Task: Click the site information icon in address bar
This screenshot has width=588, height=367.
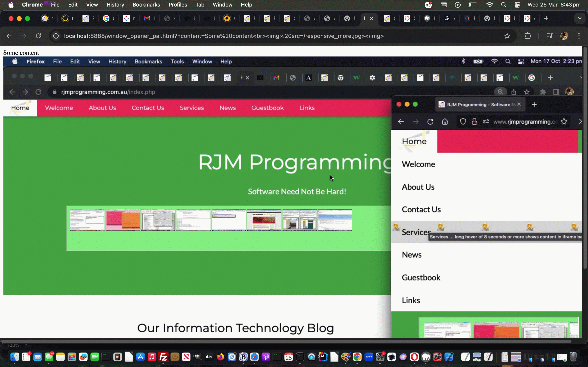Action: point(56,36)
